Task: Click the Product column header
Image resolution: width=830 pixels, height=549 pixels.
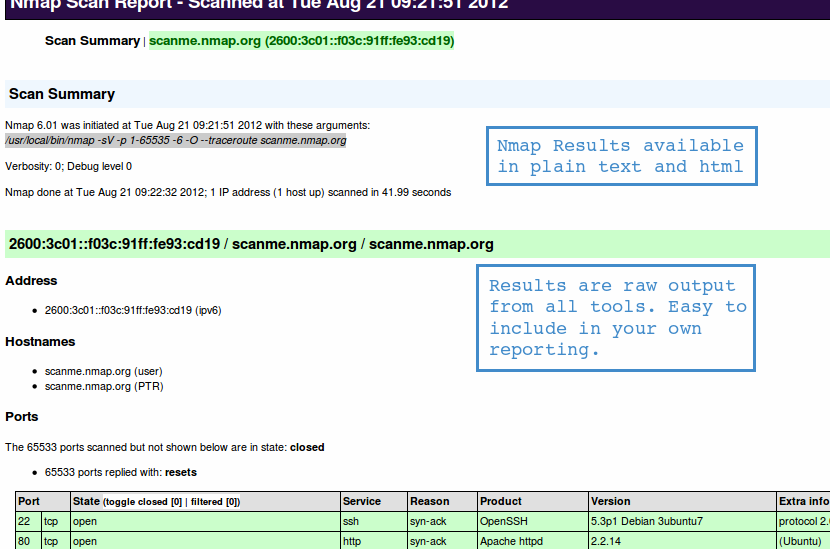Action: [x=533, y=501]
